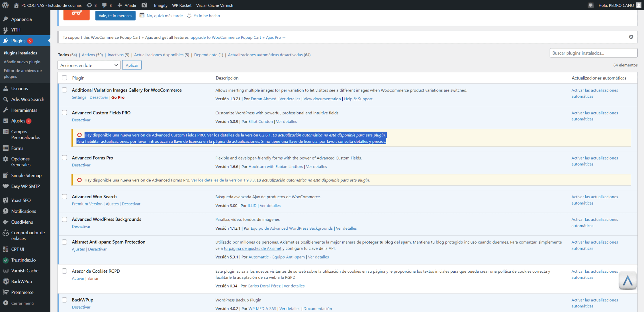Filter by Activos (59) plugins
Screen dimensions: 644x312
(92, 55)
